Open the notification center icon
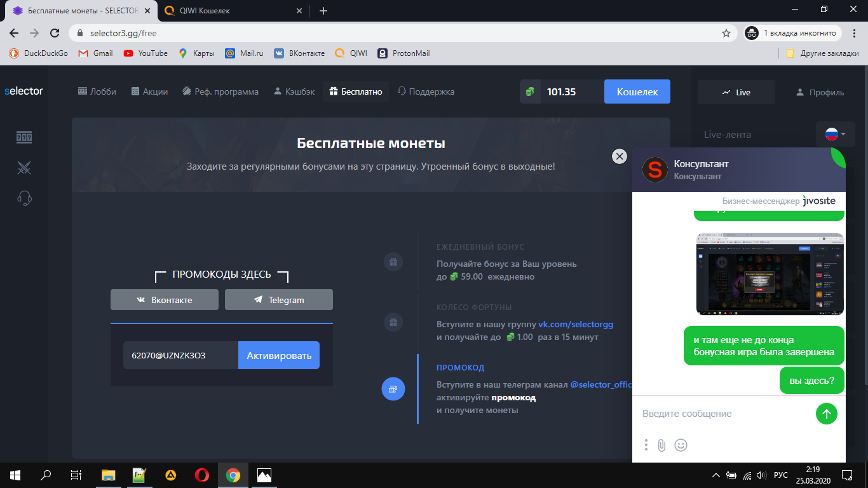Viewport: 868px width, 488px height. click(847, 475)
